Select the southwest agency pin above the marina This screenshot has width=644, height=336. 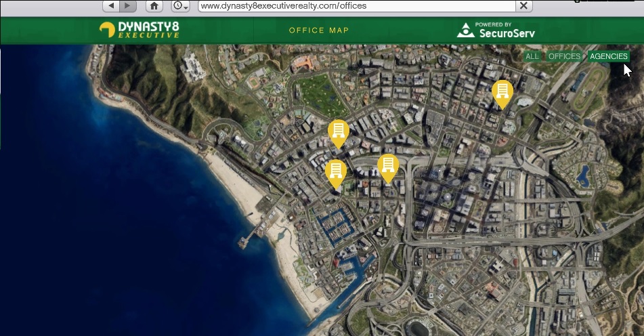coord(336,174)
